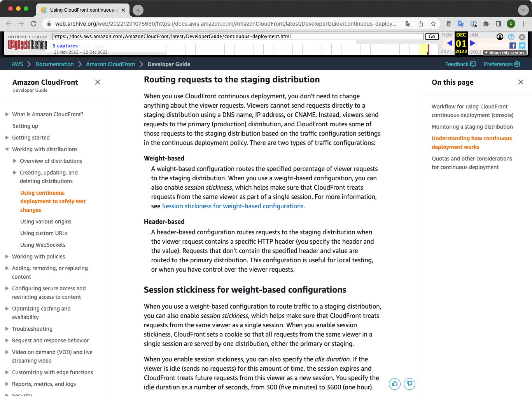Jump to Monitoring a staging distribution section

point(472,127)
